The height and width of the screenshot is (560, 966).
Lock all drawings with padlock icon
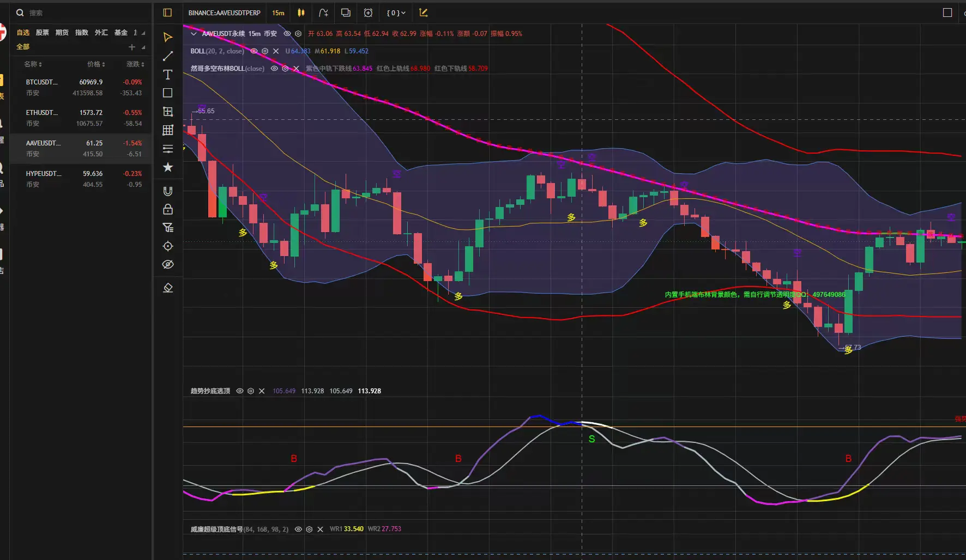(168, 209)
